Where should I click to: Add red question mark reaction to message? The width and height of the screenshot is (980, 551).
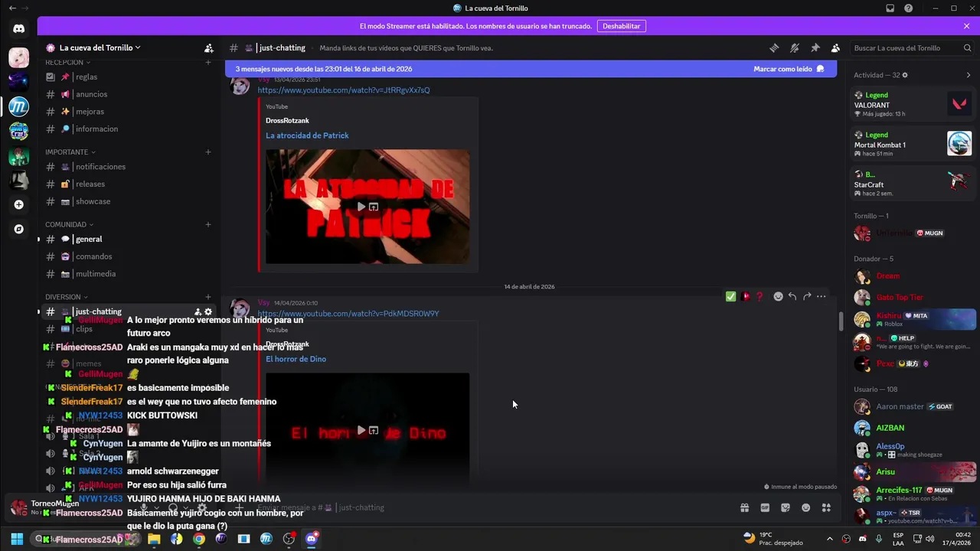point(759,296)
